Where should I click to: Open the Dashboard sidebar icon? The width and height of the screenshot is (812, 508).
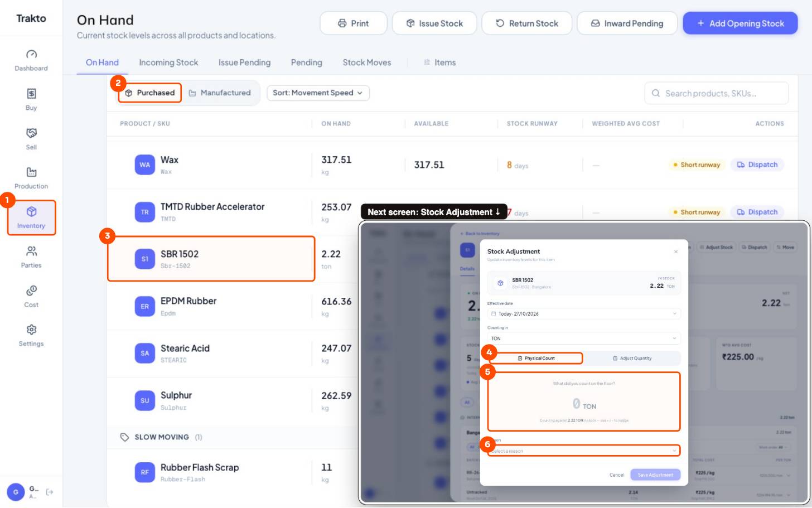(31, 55)
